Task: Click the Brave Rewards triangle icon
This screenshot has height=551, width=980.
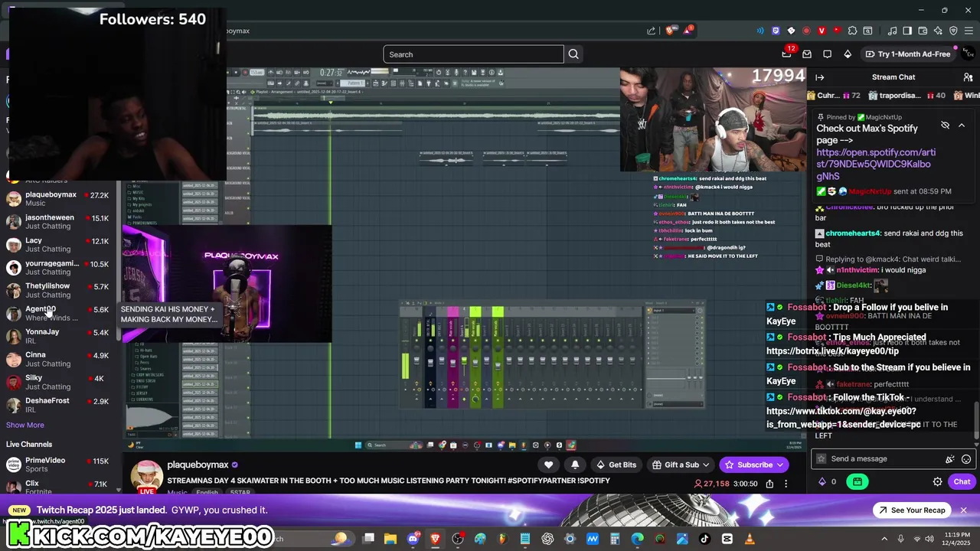Action: (688, 31)
